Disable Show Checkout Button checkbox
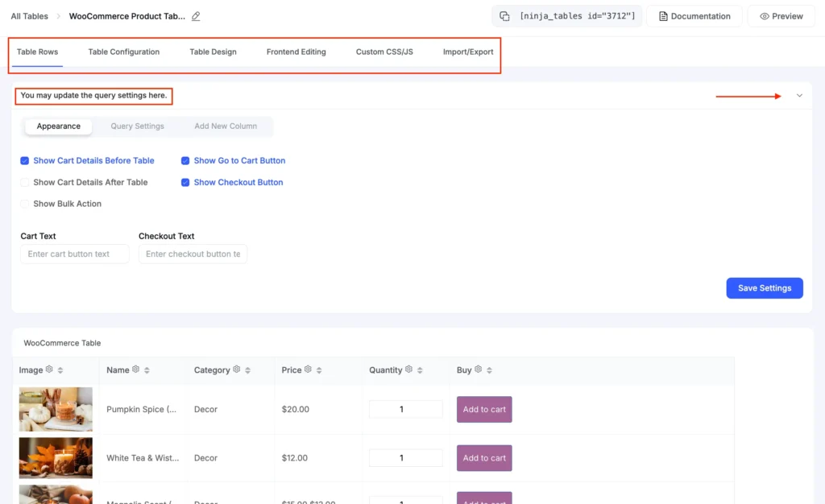 pyautogui.click(x=185, y=182)
